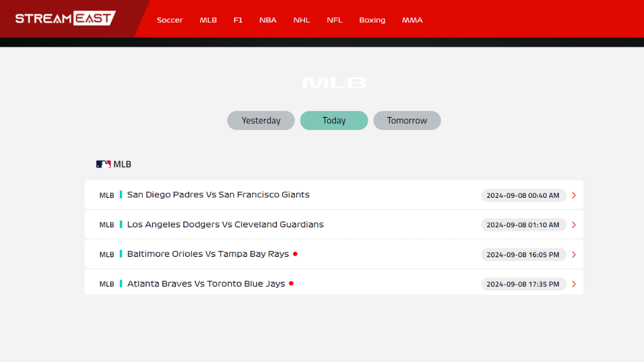The height and width of the screenshot is (362, 644).
Task: Expand the Braves vs Blue Jays game details
Action: point(573,284)
